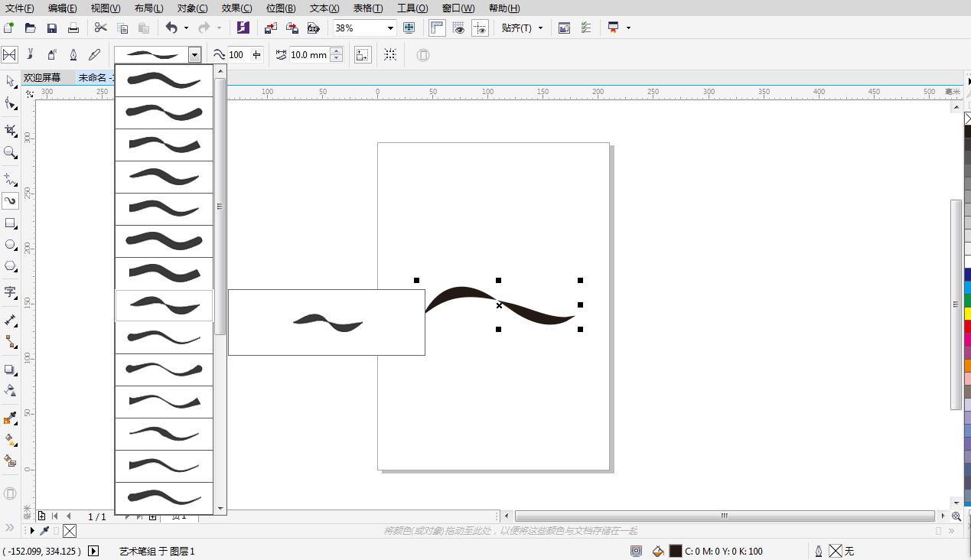Screen dimensions: 971x560
Task: Select the Transparency tool
Action: pyautogui.click(x=10, y=391)
